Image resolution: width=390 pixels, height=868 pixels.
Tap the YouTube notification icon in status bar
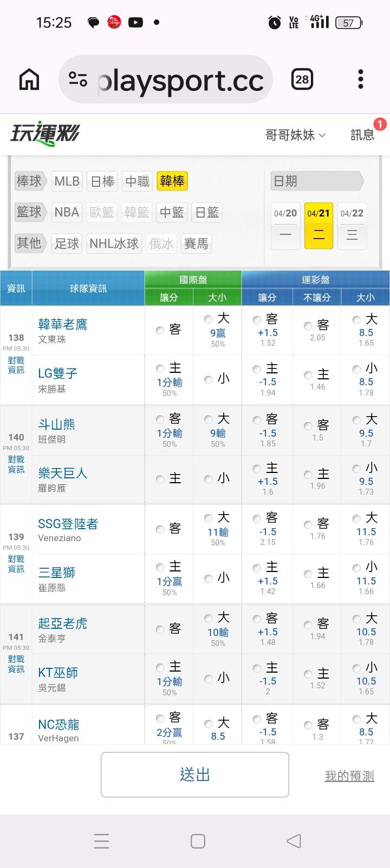tap(135, 22)
